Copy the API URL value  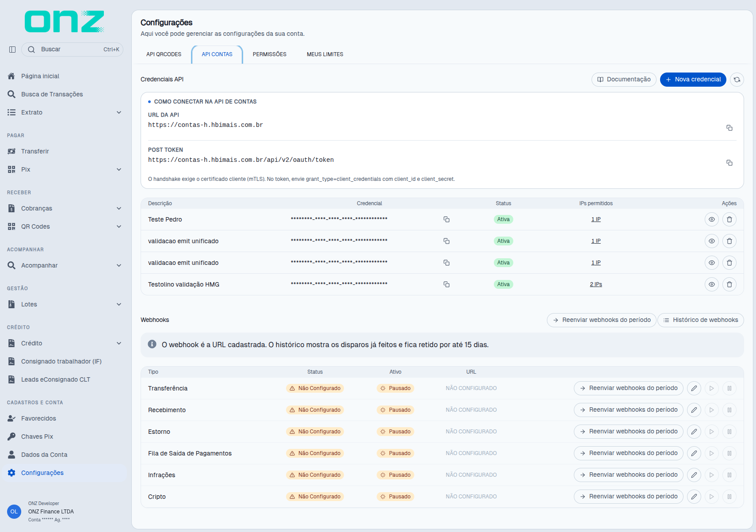(x=729, y=128)
